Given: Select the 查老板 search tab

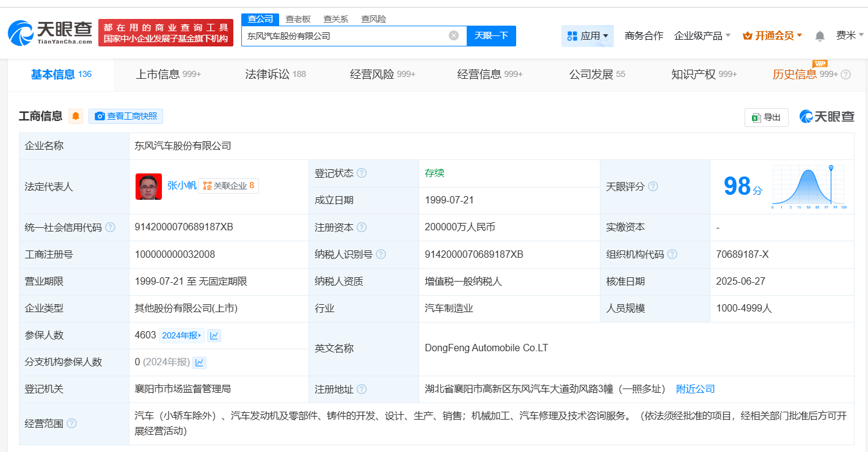Looking at the screenshot, I should click(298, 19).
